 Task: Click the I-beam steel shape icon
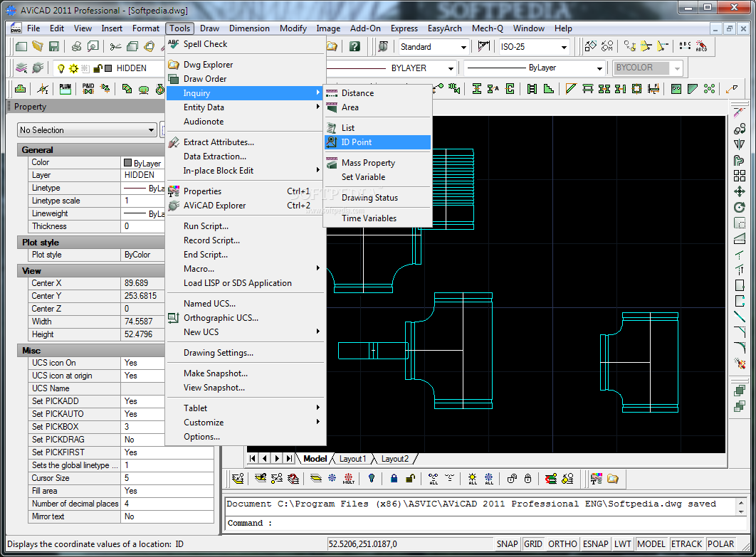point(476,89)
